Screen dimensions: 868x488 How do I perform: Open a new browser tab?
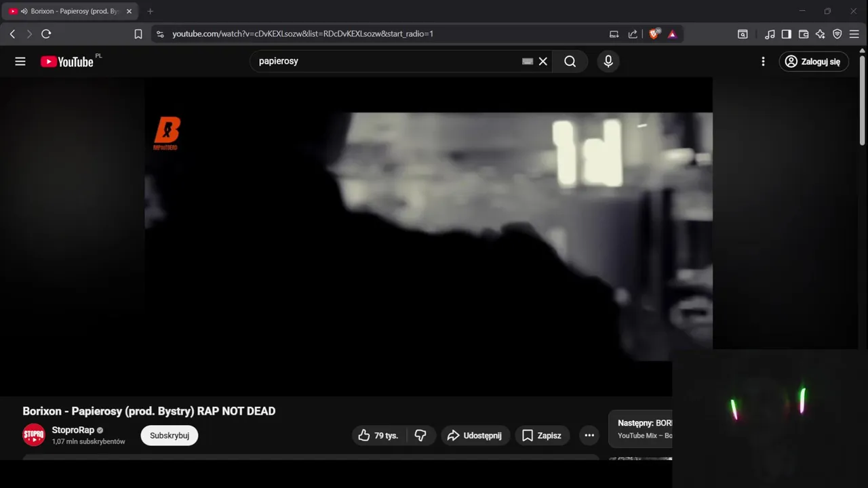coord(150,11)
